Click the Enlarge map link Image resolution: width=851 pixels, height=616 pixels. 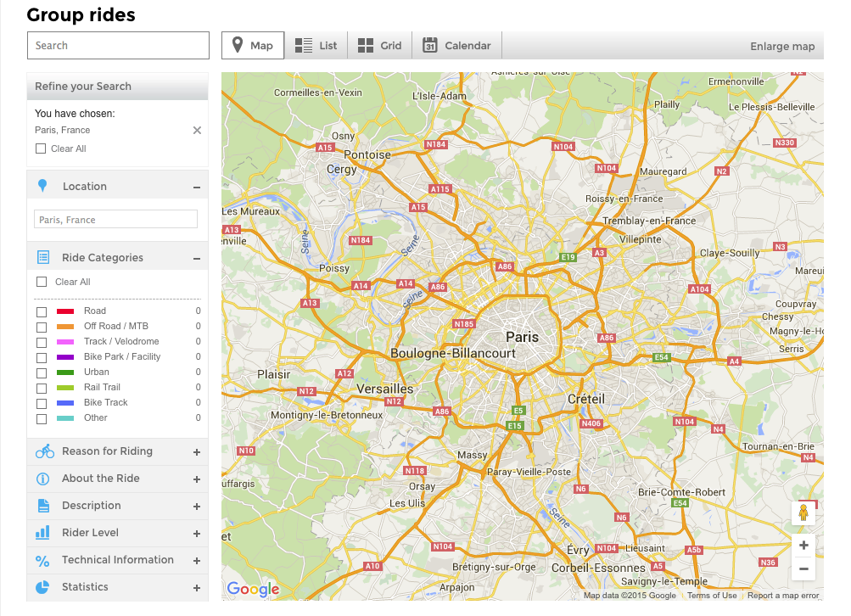(x=782, y=46)
